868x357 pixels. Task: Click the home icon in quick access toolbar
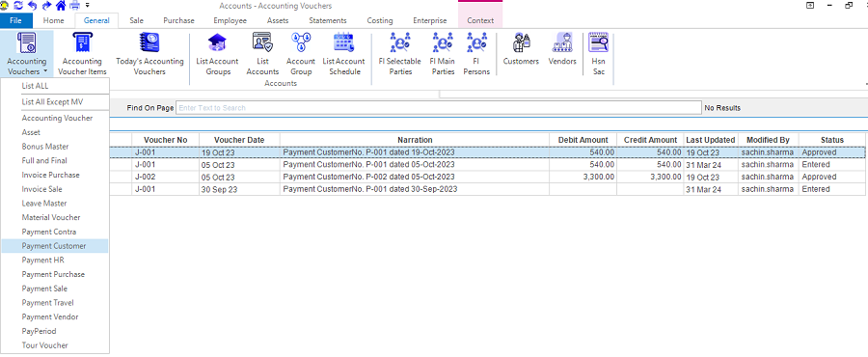(61, 6)
